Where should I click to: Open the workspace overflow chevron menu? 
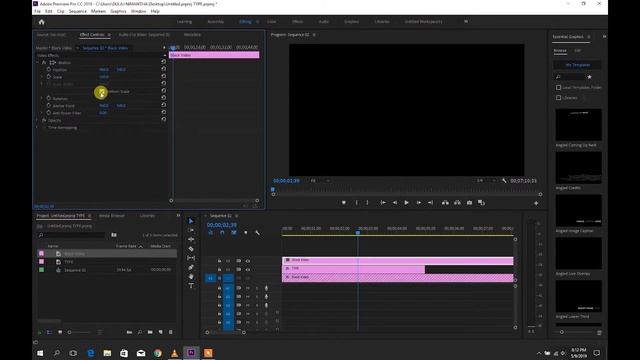click(x=466, y=22)
